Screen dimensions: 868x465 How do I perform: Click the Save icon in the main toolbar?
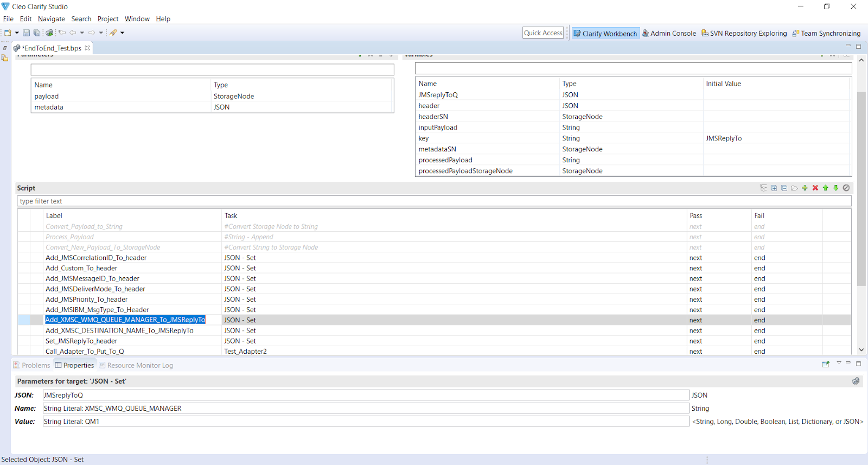pyautogui.click(x=26, y=33)
